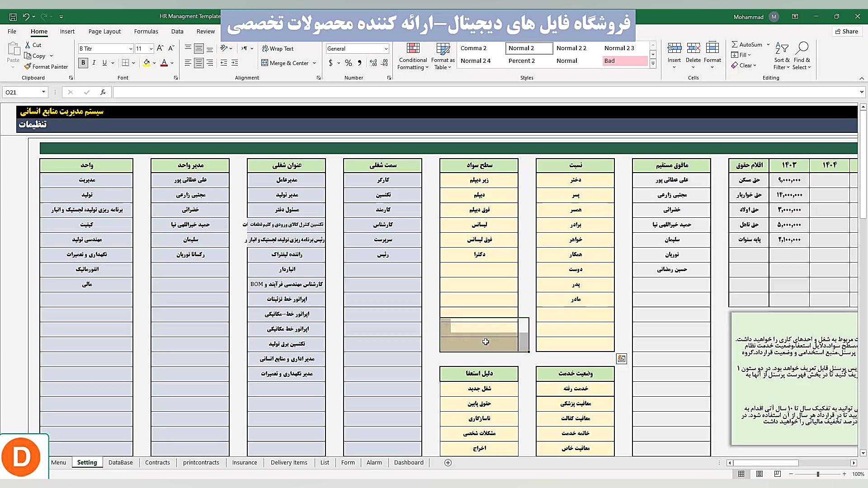The width and height of the screenshot is (868, 488).
Task: Toggle Italic formatting
Action: pos(94,63)
